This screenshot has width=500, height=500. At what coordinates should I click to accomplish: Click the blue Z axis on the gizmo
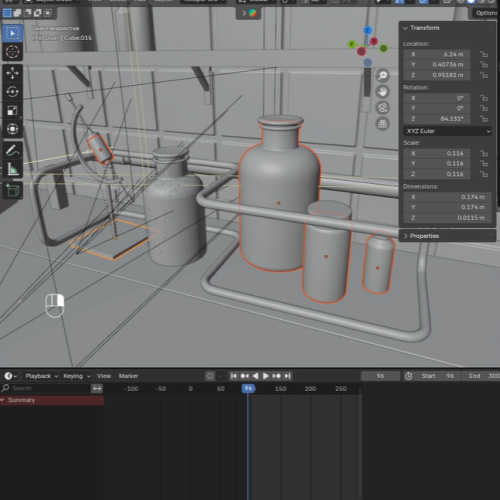pos(367,30)
